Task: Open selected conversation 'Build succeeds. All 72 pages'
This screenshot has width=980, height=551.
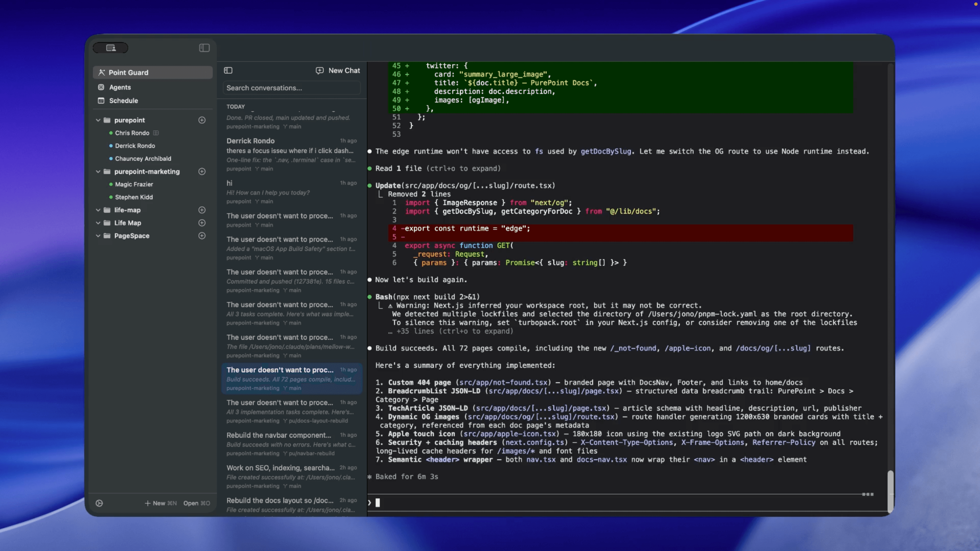Action: tap(292, 379)
